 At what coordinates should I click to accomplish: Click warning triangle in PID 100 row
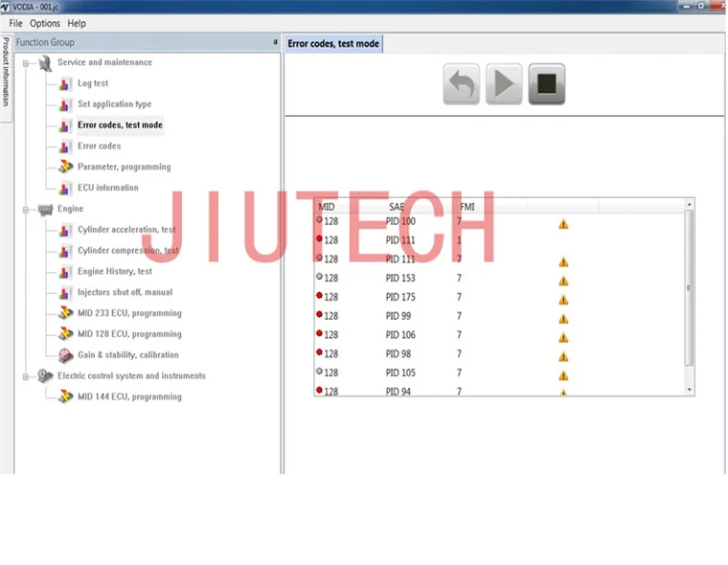(x=563, y=223)
